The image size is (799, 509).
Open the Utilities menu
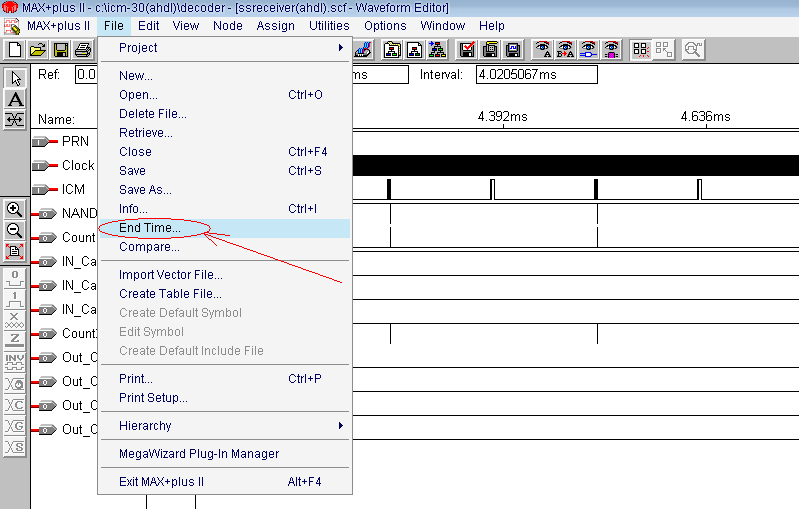329,25
